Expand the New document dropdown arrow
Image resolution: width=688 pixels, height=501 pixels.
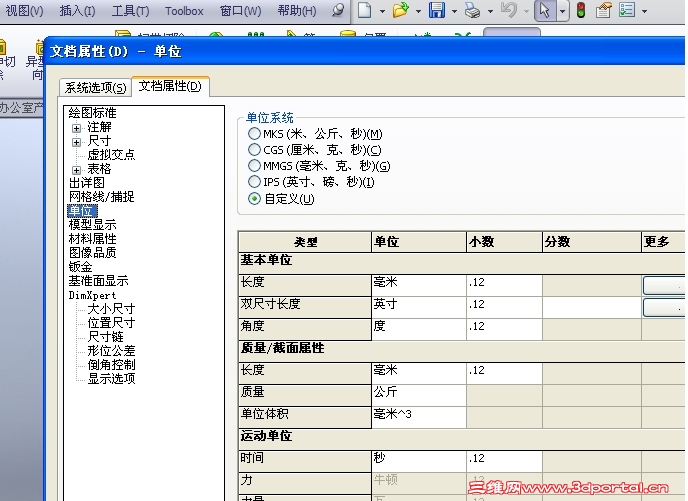pos(382,11)
